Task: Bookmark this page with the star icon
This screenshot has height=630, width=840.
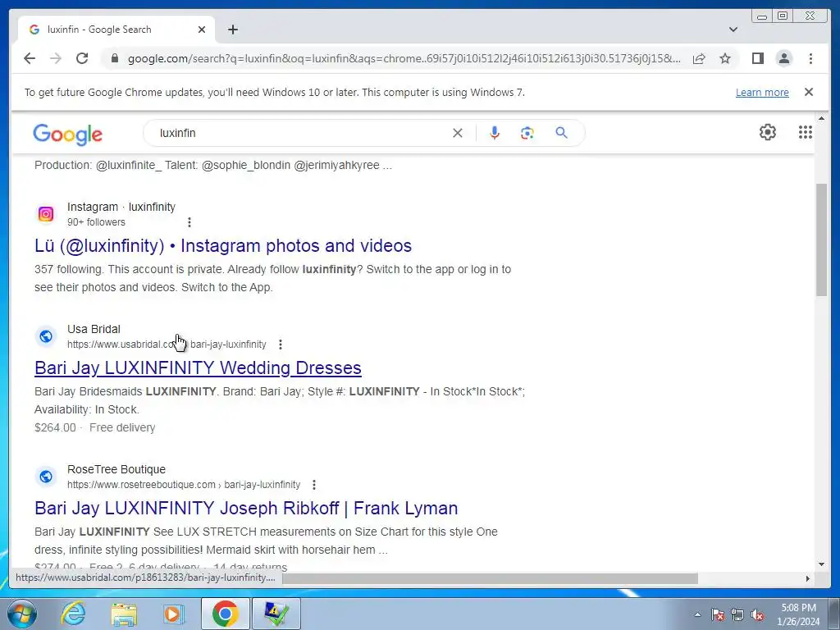Action: (x=725, y=58)
